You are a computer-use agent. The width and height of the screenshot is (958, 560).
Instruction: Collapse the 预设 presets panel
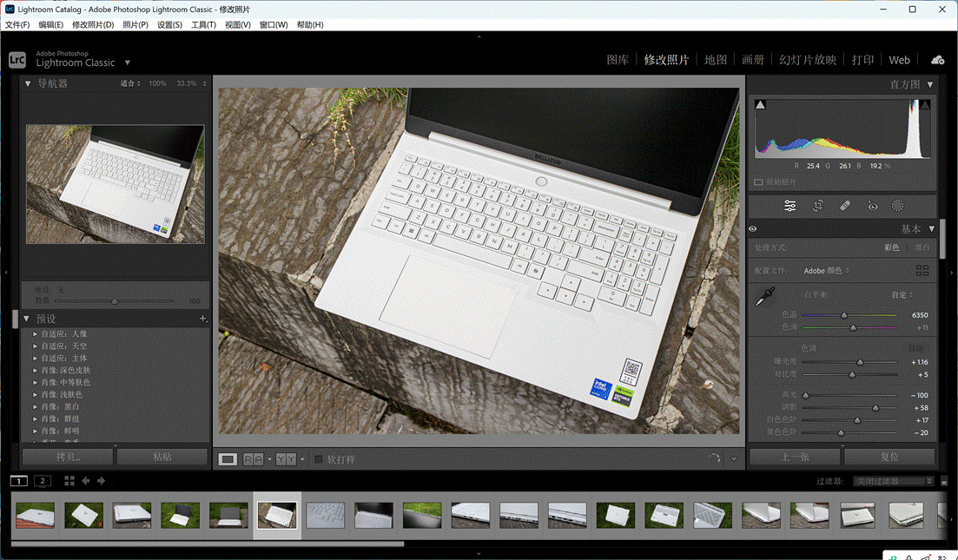click(26, 318)
